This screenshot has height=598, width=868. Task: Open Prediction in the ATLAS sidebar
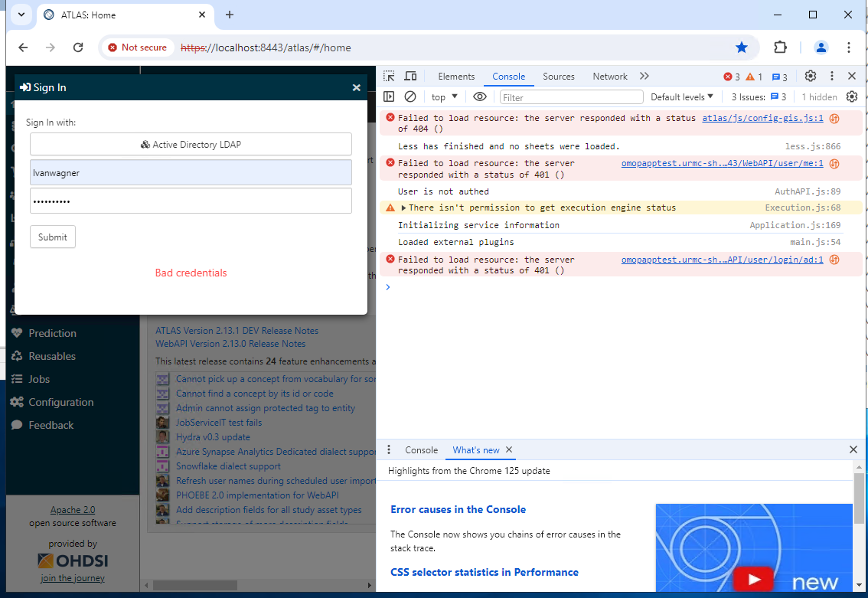tap(52, 333)
